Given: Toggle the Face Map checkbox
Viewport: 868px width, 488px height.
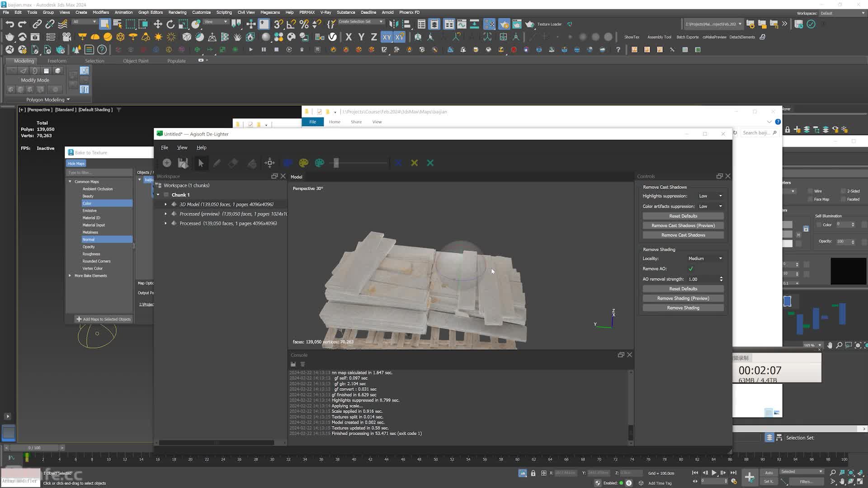Looking at the screenshot, I should coord(810,199).
